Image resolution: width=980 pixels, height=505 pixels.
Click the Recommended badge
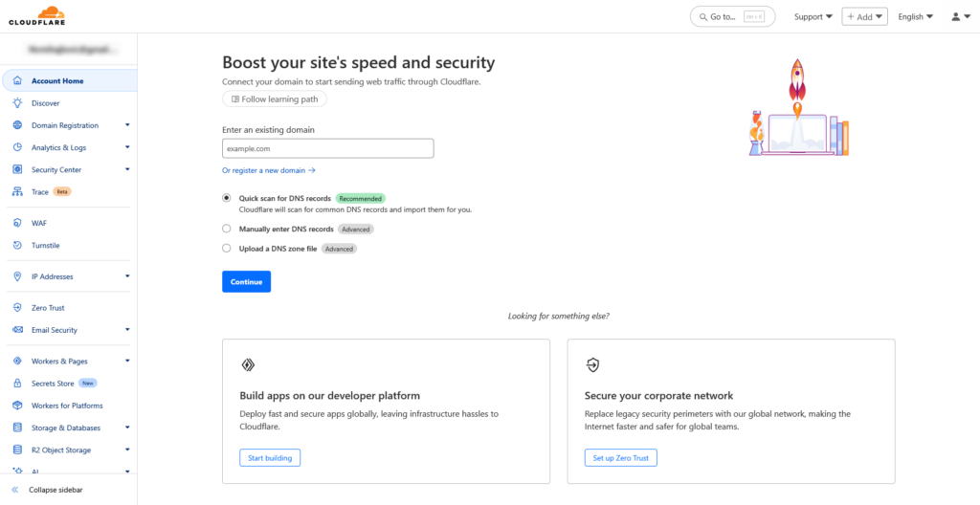pos(361,198)
